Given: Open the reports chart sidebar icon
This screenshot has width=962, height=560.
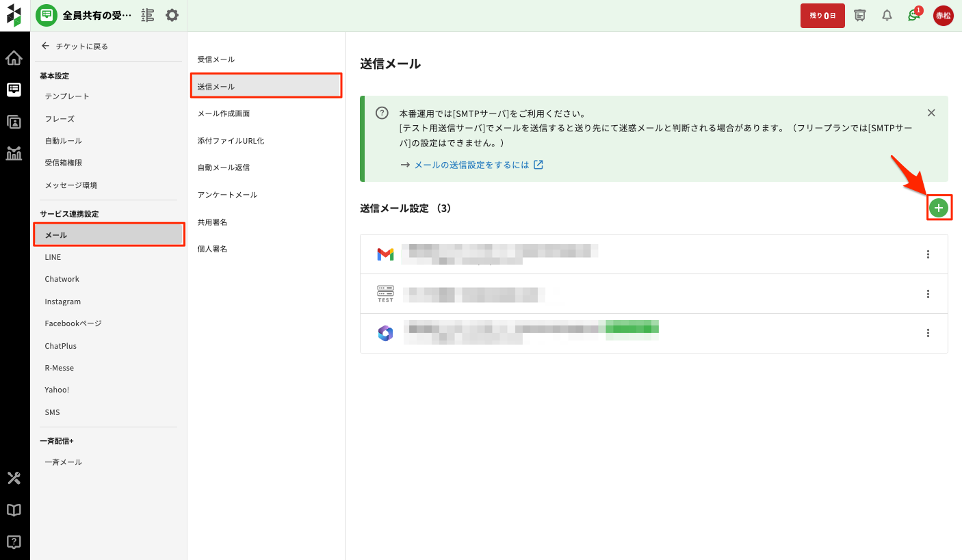Looking at the screenshot, I should coord(14,153).
